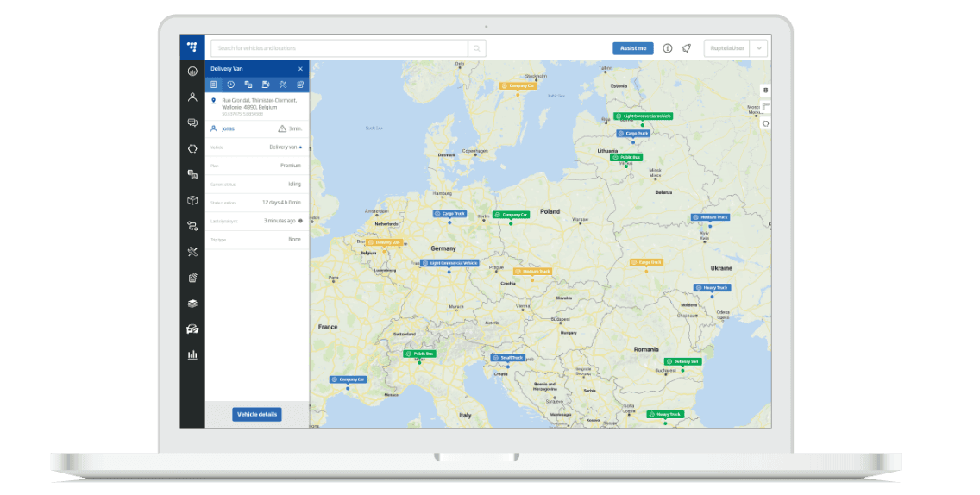Close the Delivery Van panel

[x=300, y=69]
